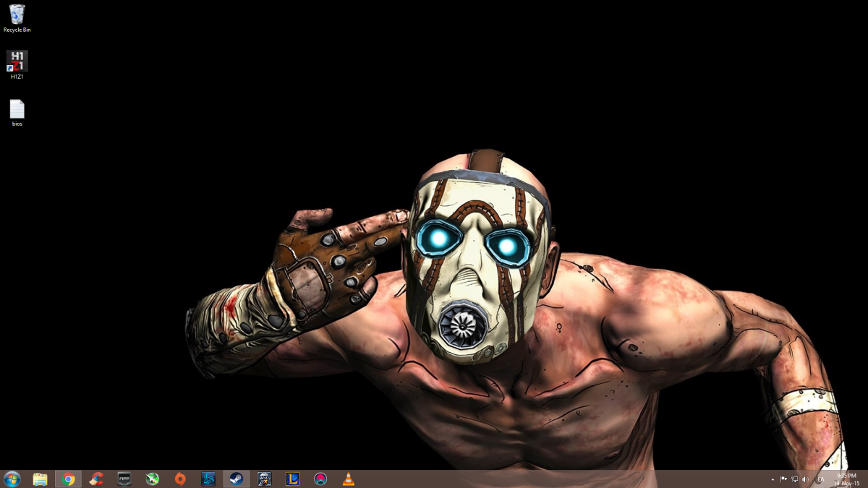868x488 pixels.
Task: Open network status tray icon
Action: point(794,479)
